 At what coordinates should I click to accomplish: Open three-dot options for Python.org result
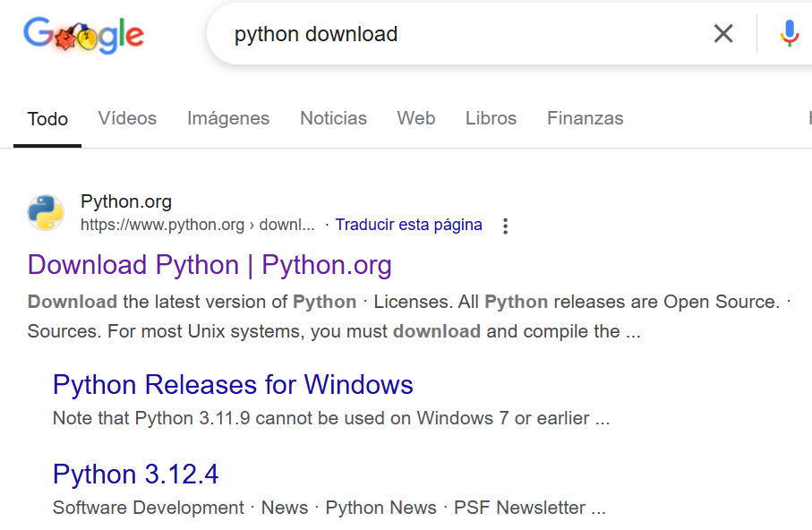tap(506, 226)
